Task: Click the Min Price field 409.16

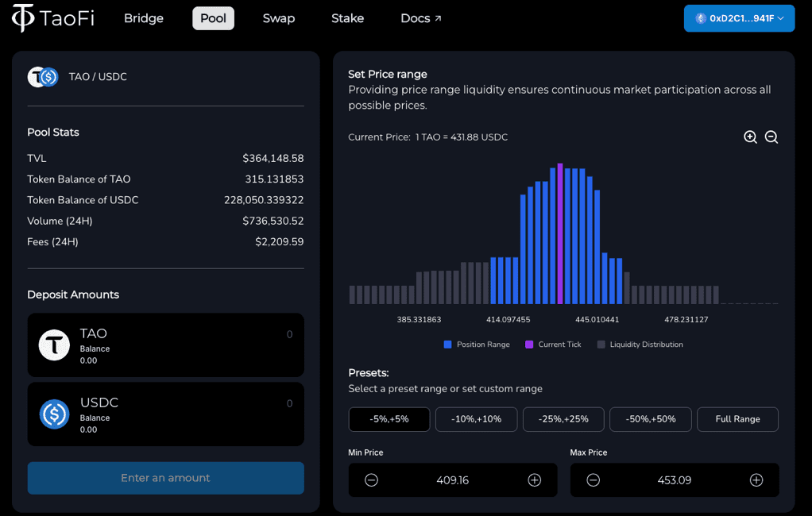Action: 453,480
